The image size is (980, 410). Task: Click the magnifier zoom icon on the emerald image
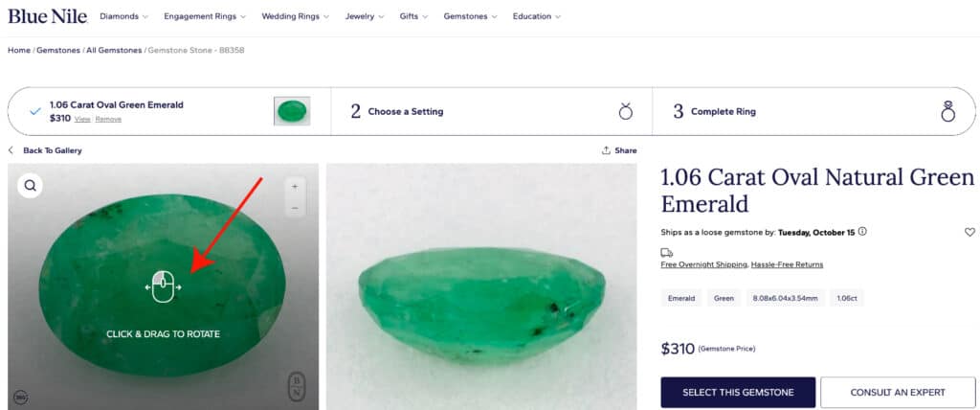[x=31, y=186]
